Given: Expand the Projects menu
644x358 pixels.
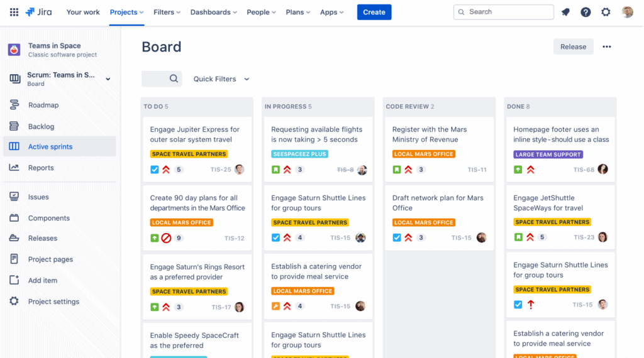Looking at the screenshot, I should 126,13.
